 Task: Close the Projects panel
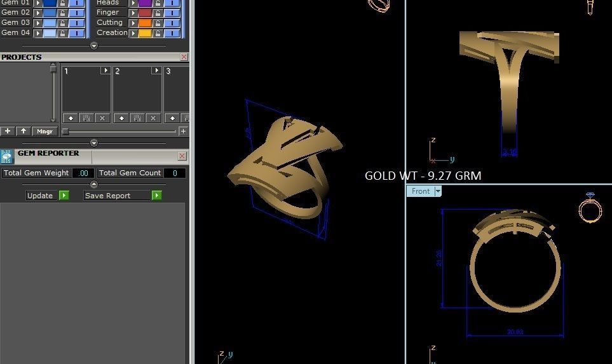pyautogui.click(x=184, y=57)
